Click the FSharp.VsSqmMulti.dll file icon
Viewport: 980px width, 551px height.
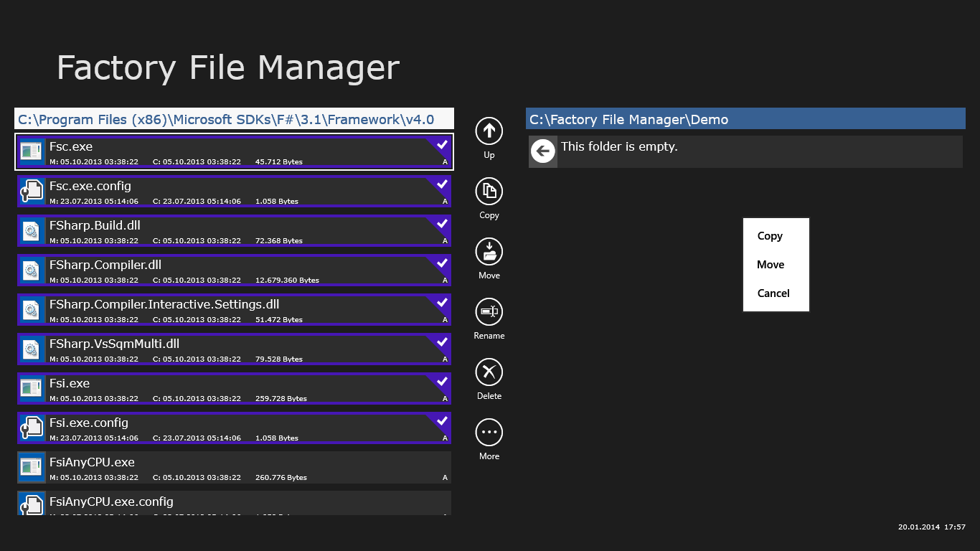coord(31,349)
